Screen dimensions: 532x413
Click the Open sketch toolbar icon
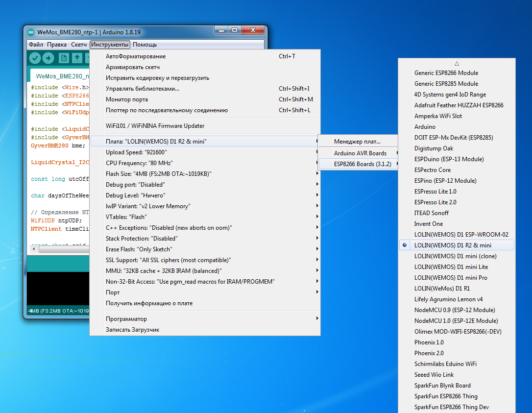(77, 58)
